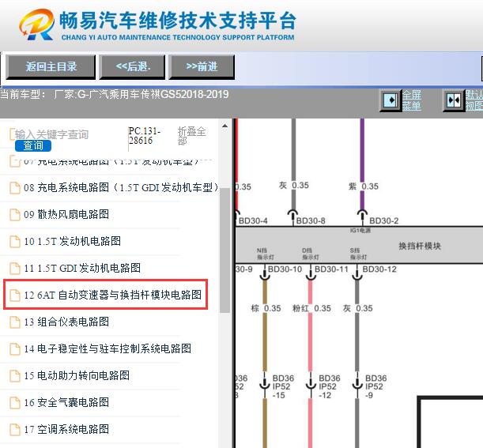Click the 返回主目录 button
483x448 pixels.
coord(51,66)
